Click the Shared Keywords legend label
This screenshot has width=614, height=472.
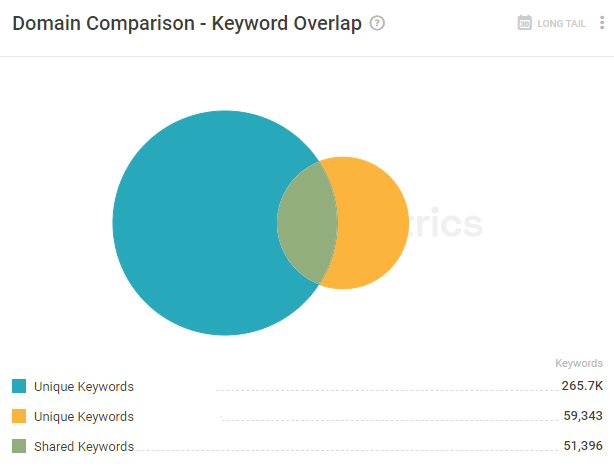click(84, 447)
